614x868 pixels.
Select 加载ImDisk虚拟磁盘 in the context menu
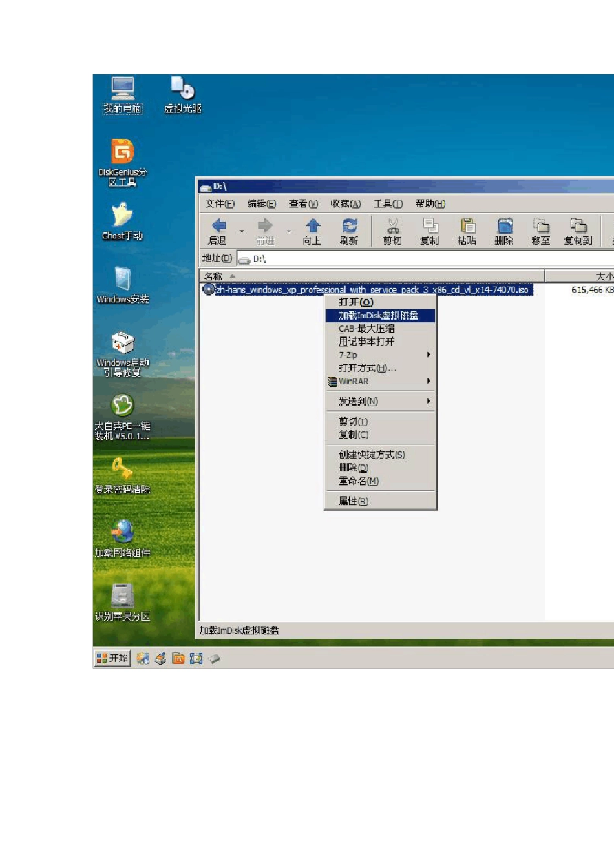click(x=379, y=315)
